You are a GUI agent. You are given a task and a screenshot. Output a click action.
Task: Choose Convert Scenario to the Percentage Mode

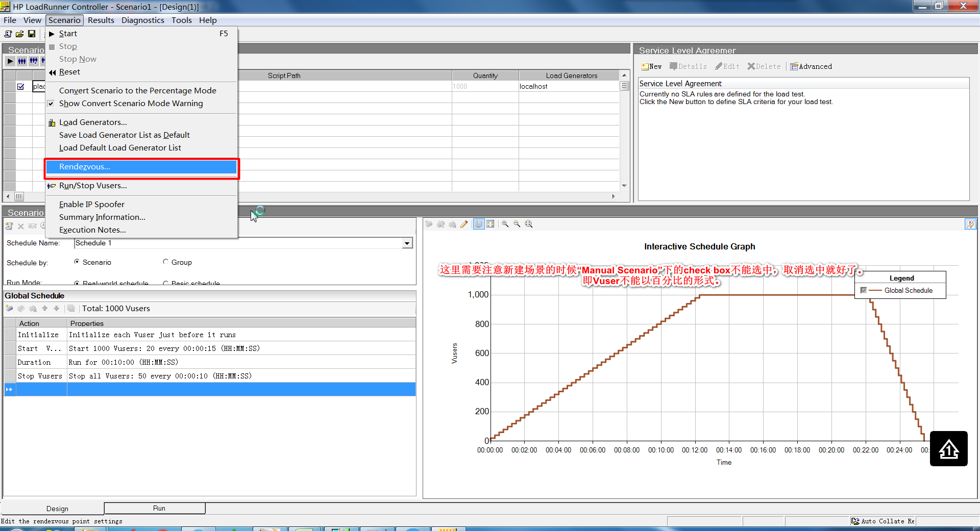[x=141, y=90]
